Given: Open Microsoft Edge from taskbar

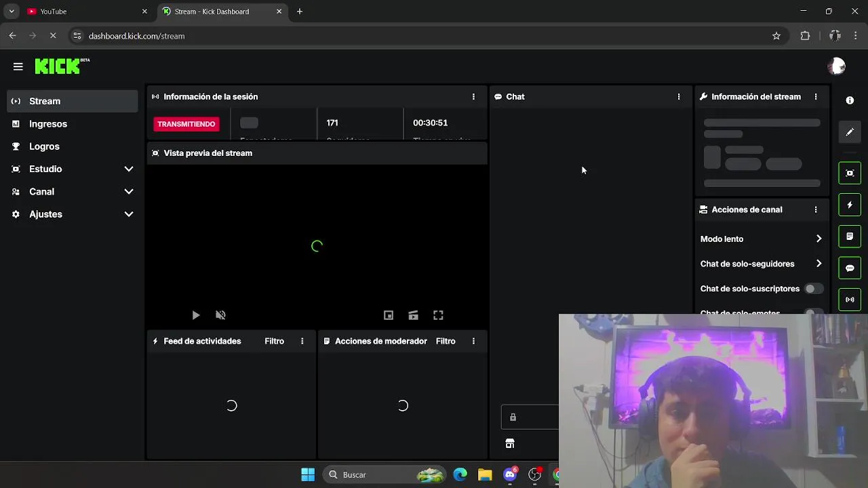Looking at the screenshot, I should (x=460, y=474).
